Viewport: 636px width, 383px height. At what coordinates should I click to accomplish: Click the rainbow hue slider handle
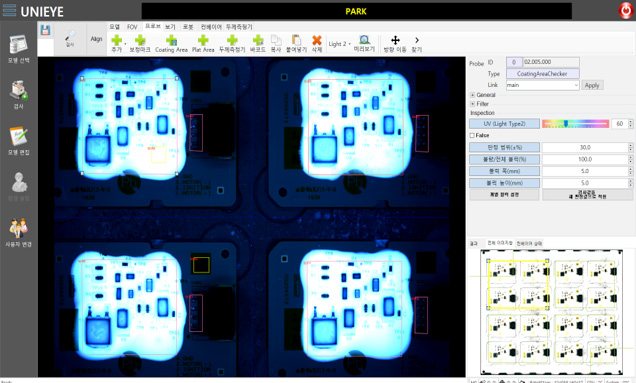tap(566, 124)
